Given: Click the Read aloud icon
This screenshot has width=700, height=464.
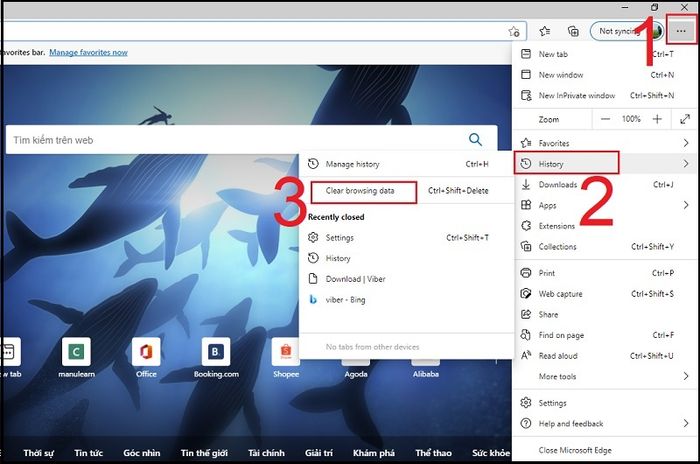Looking at the screenshot, I should [x=526, y=355].
